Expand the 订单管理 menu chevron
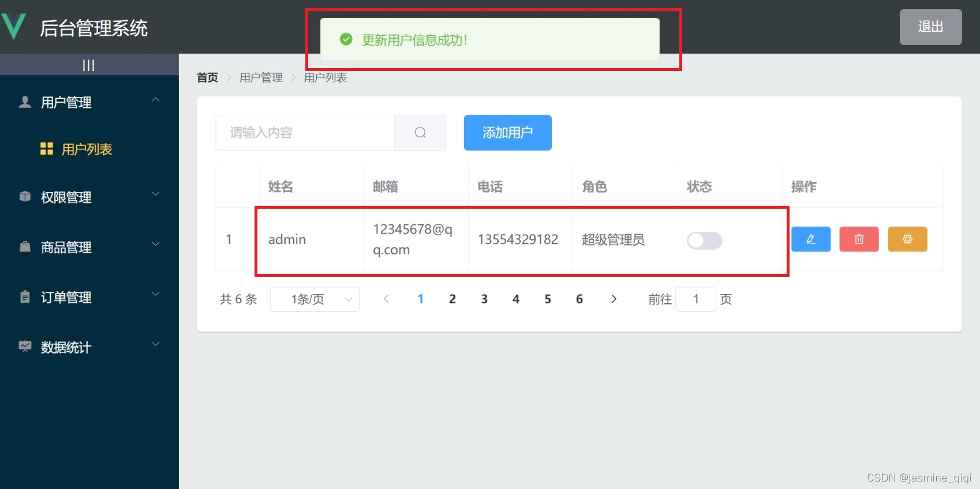Viewport: 980px width, 489px height. pyautogui.click(x=155, y=295)
